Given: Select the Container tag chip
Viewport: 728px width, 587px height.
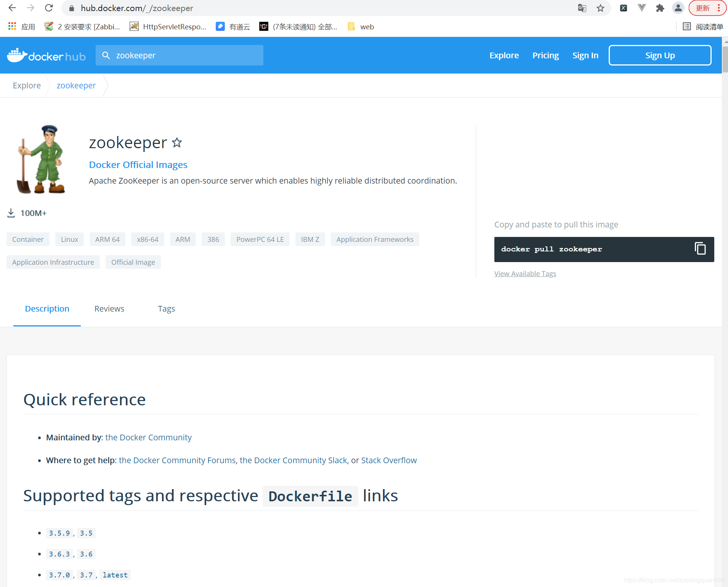Looking at the screenshot, I should 28,239.
